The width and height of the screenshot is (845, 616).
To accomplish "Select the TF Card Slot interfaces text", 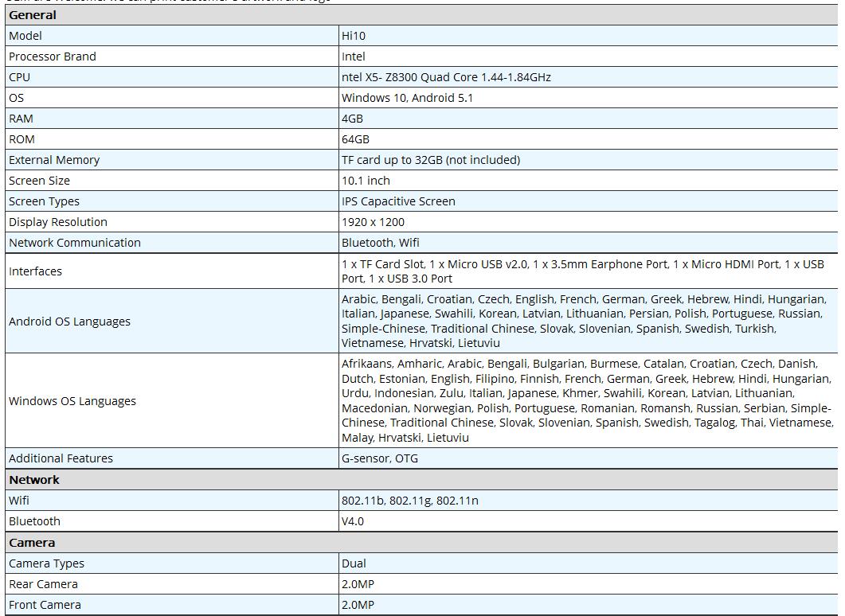I will tap(583, 271).
